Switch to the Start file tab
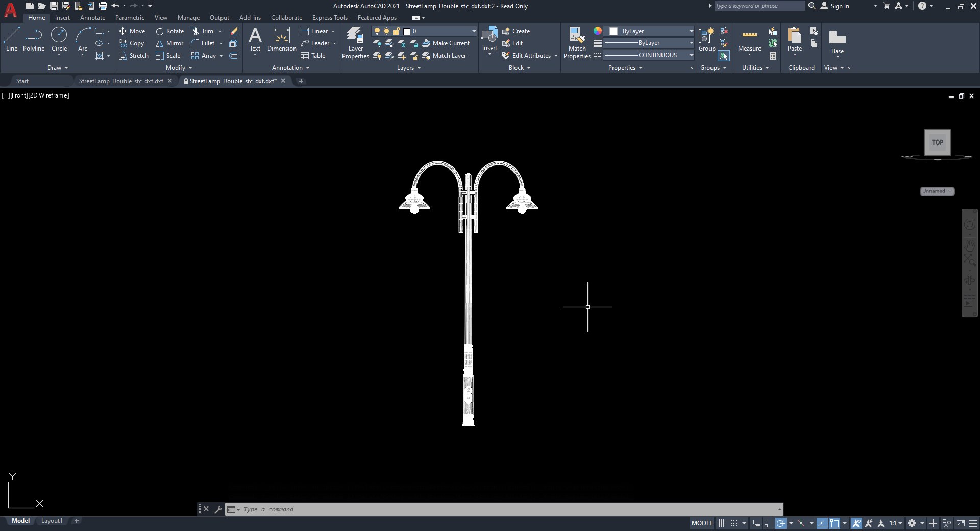Image resolution: width=980 pixels, height=531 pixels. point(22,81)
